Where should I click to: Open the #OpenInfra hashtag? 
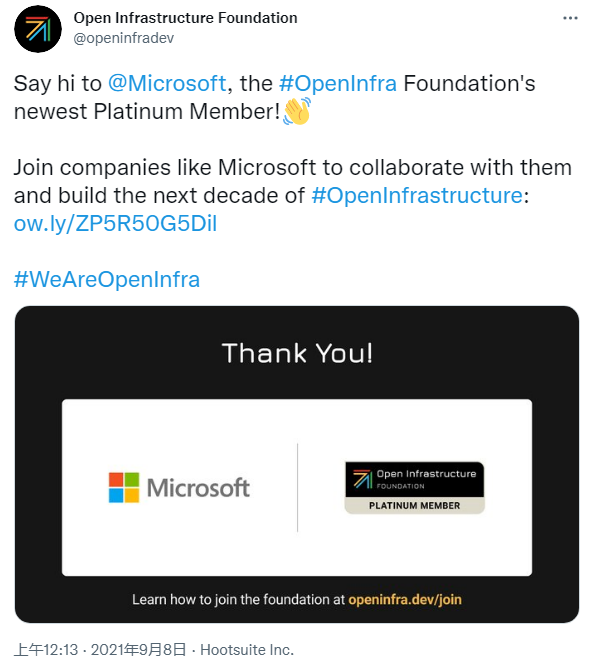click(x=338, y=83)
